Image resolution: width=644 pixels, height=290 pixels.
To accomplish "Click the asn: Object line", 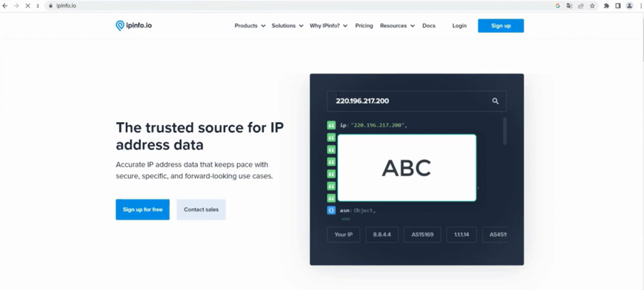I will coord(358,210).
